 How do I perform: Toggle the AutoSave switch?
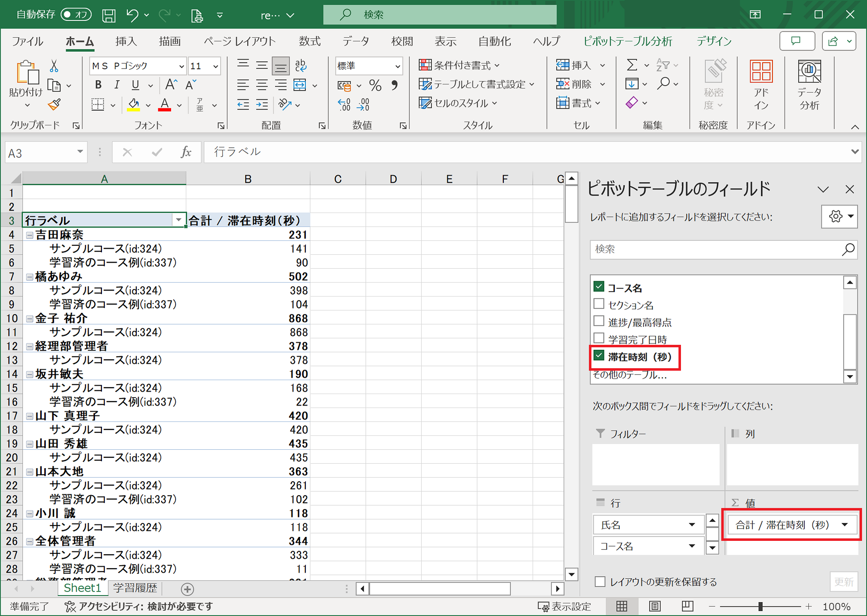click(x=76, y=14)
